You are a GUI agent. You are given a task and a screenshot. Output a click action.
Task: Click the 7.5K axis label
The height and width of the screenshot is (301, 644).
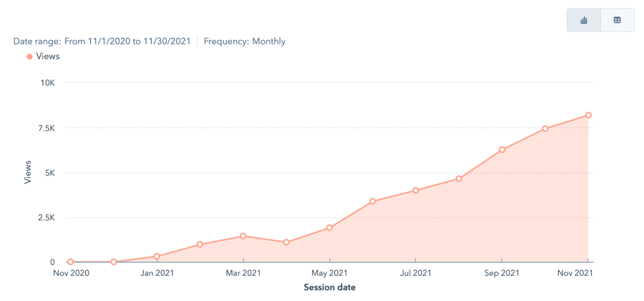pos(46,128)
